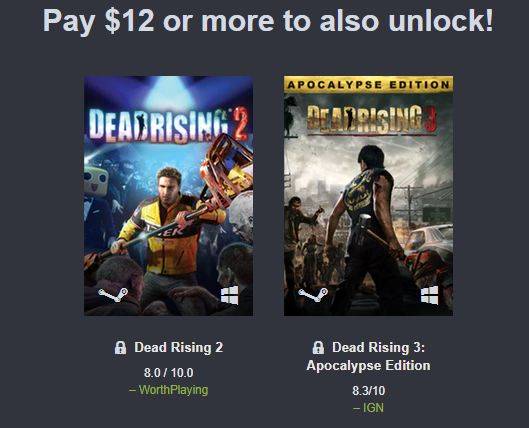
Task: Click the lock icon beside Dead Rising 3
Action: click(x=318, y=347)
